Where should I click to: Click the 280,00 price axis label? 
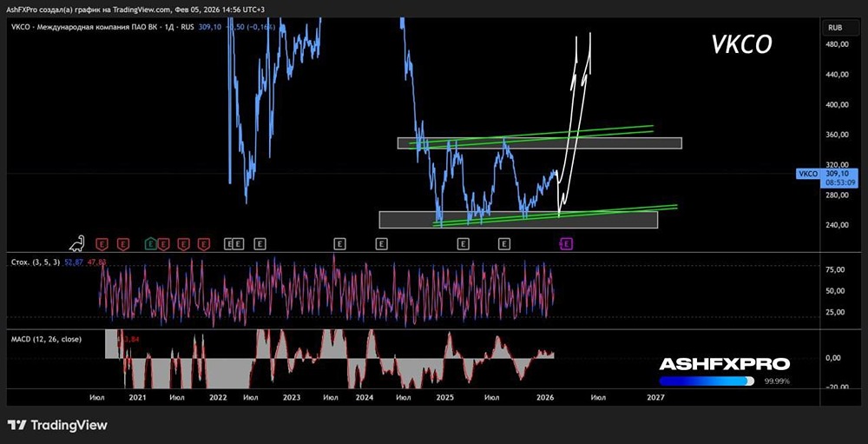837,195
